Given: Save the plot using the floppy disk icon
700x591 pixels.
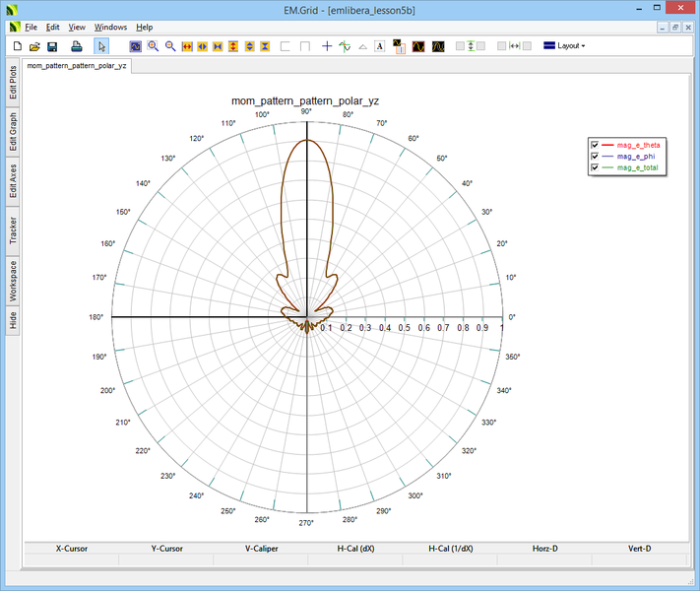Looking at the screenshot, I should (52, 46).
